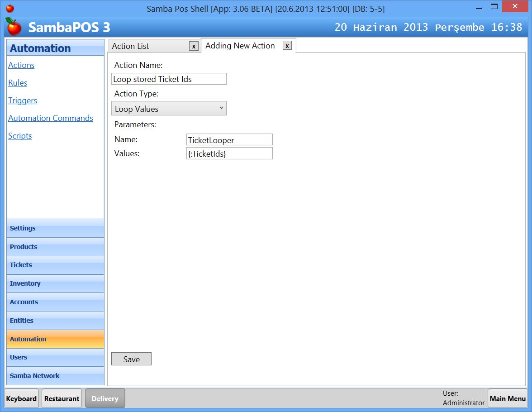Image resolution: width=532 pixels, height=412 pixels.
Task: Click the red status icon in title bar
Action: coord(10,7)
